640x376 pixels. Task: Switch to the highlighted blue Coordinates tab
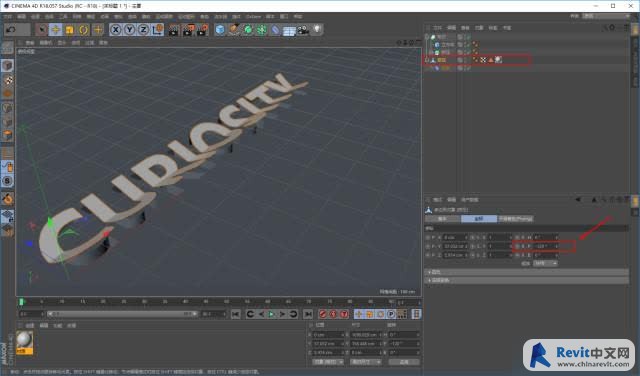pyautogui.click(x=479, y=219)
